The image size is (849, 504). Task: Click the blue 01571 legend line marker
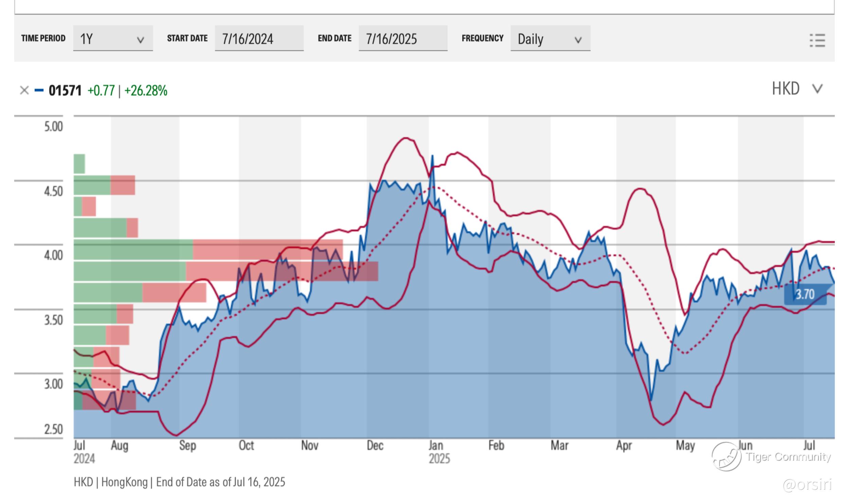click(x=39, y=91)
